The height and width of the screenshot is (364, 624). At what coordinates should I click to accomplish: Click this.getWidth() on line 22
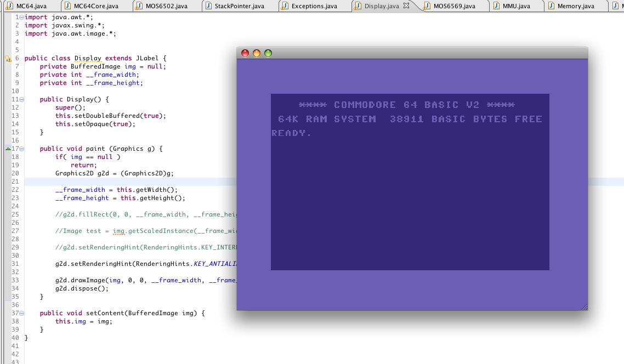148,190
